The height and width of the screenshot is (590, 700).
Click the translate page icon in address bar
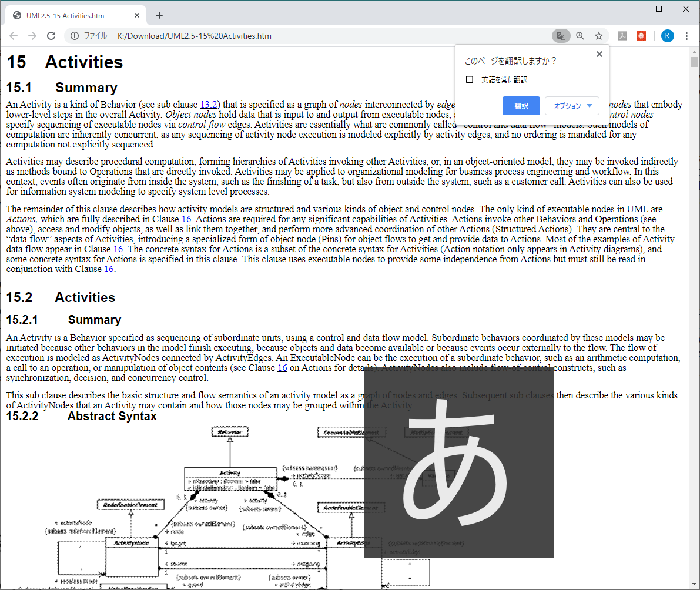[561, 36]
